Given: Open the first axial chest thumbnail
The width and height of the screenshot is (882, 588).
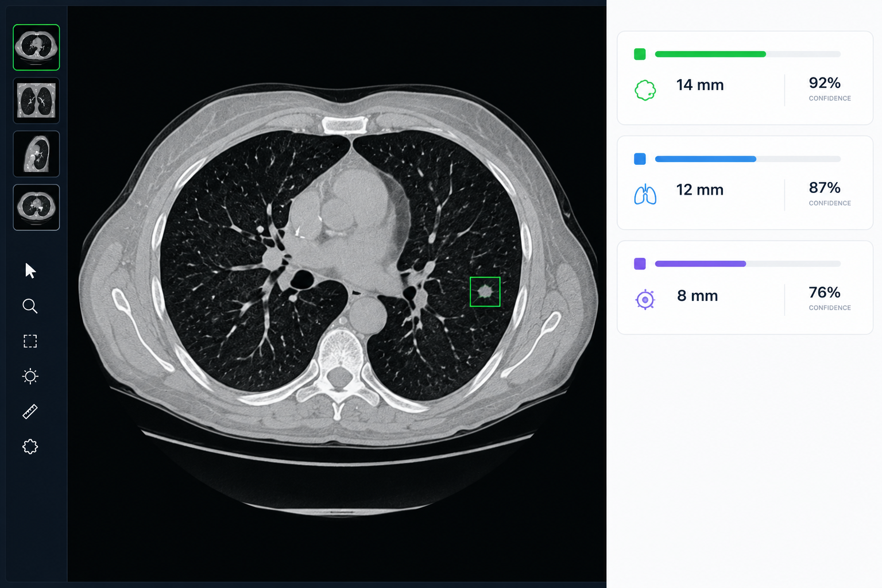Looking at the screenshot, I should click(36, 48).
